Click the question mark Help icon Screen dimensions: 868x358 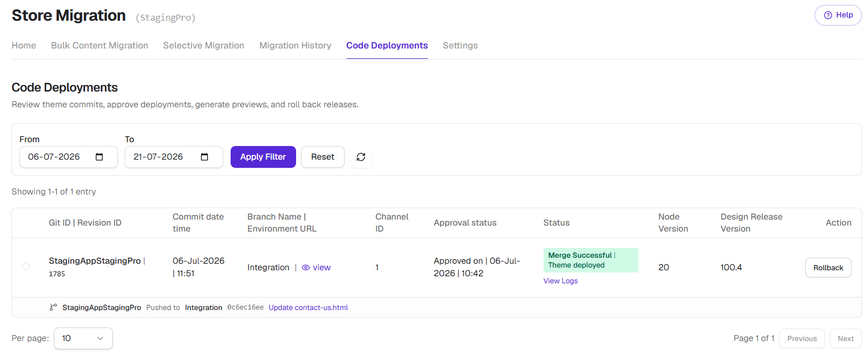[828, 15]
